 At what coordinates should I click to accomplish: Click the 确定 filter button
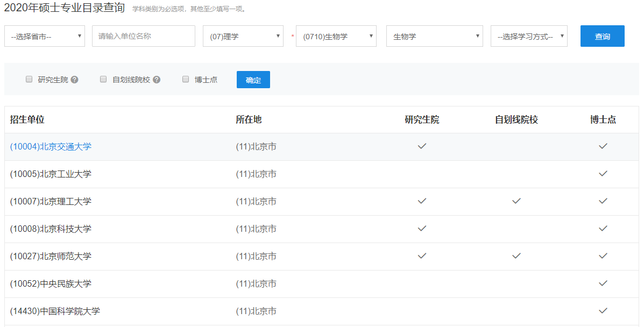[253, 80]
